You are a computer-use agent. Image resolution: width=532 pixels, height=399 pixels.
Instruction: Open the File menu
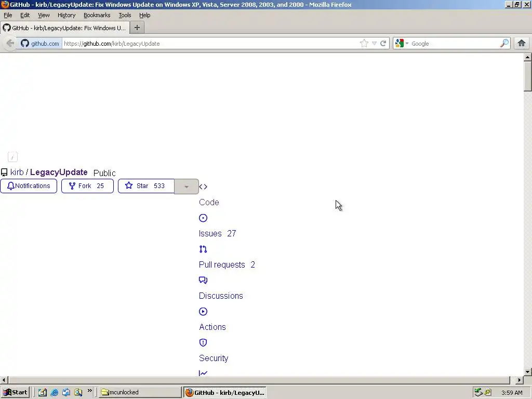coord(8,15)
